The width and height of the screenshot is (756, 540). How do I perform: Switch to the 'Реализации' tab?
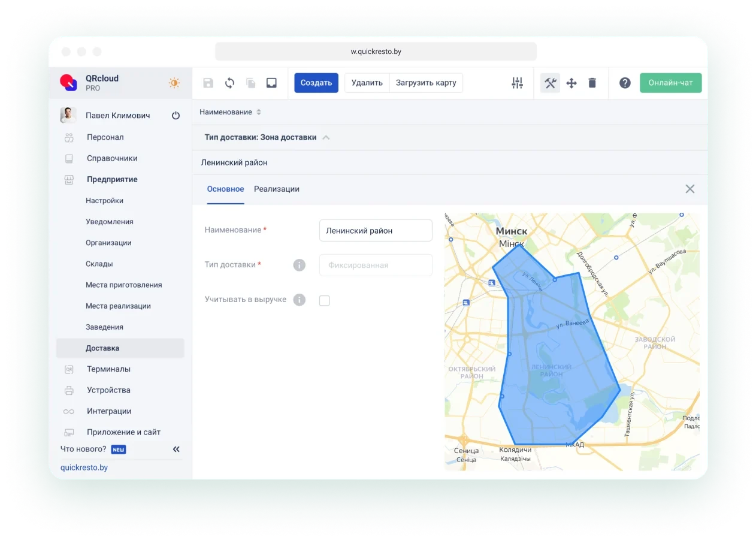276,189
